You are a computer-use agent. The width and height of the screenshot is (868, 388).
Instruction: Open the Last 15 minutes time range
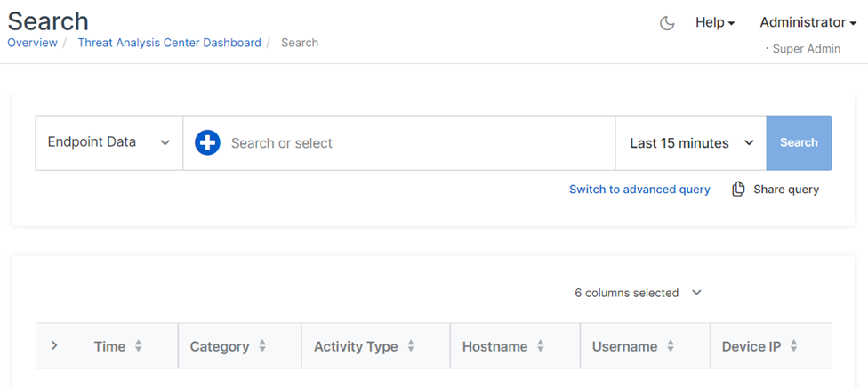click(691, 142)
